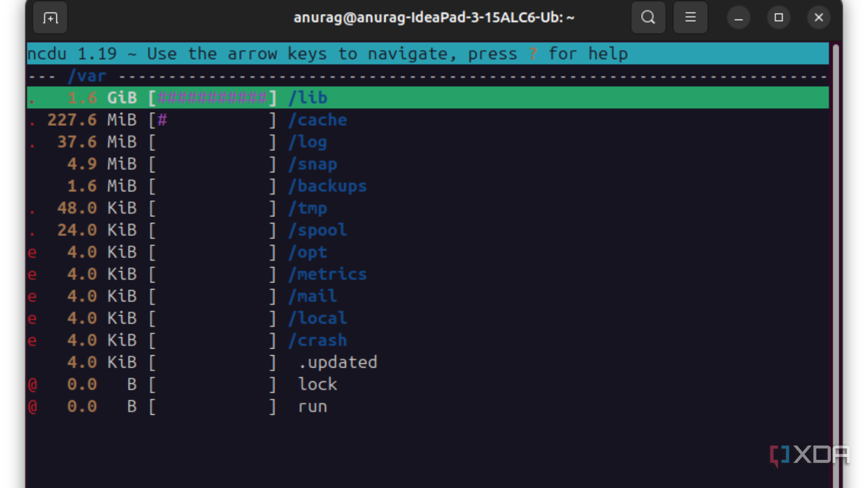Maximize the terminal window
This screenshot has height=488, width=868.
[x=778, y=18]
